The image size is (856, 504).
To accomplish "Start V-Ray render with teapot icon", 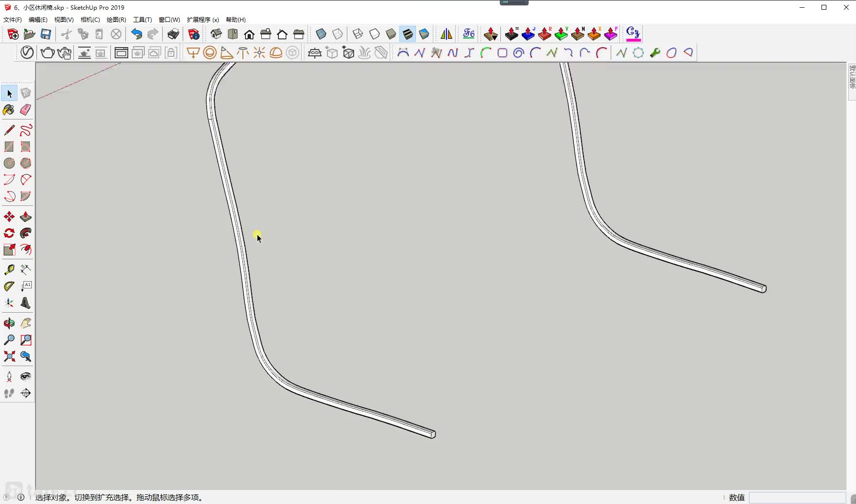I will [48, 52].
